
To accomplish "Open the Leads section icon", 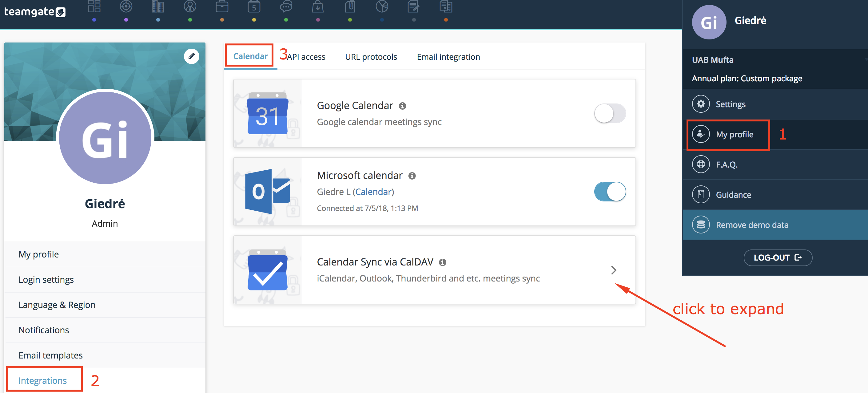I will coord(126,8).
